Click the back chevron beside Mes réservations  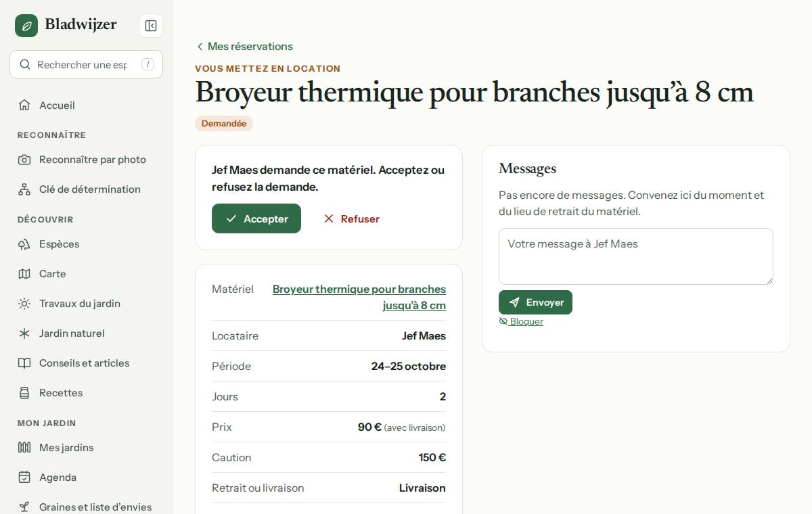pos(200,47)
